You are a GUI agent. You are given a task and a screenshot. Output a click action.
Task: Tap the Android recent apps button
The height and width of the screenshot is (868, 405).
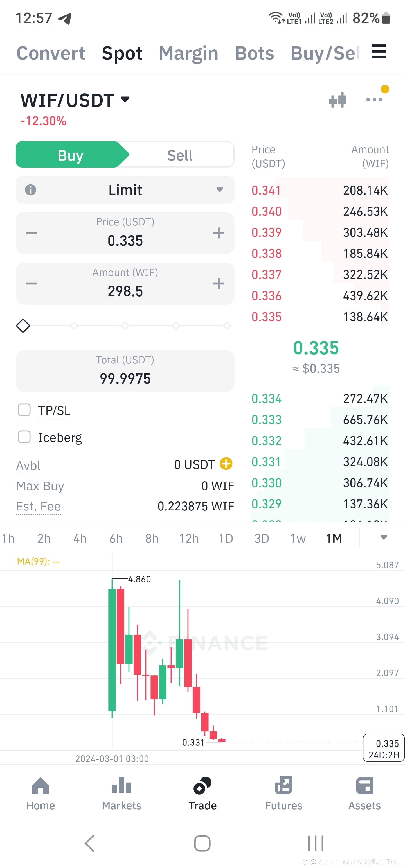pos(316,843)
